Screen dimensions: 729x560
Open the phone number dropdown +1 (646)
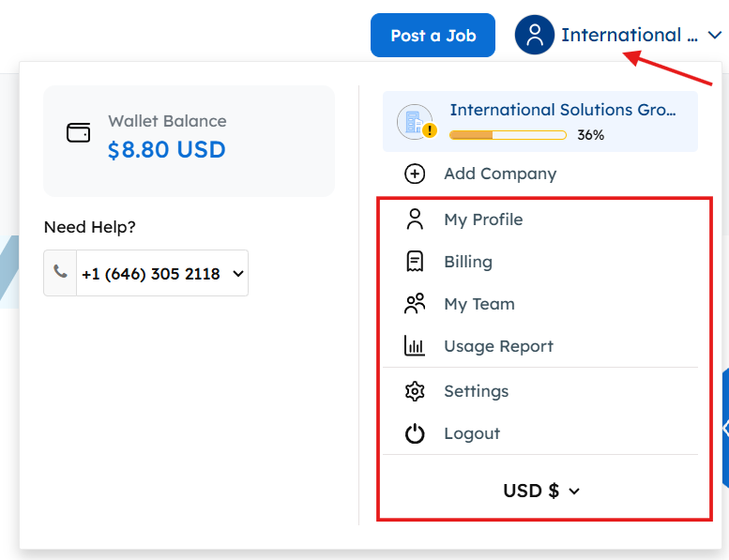pos(161,274)
